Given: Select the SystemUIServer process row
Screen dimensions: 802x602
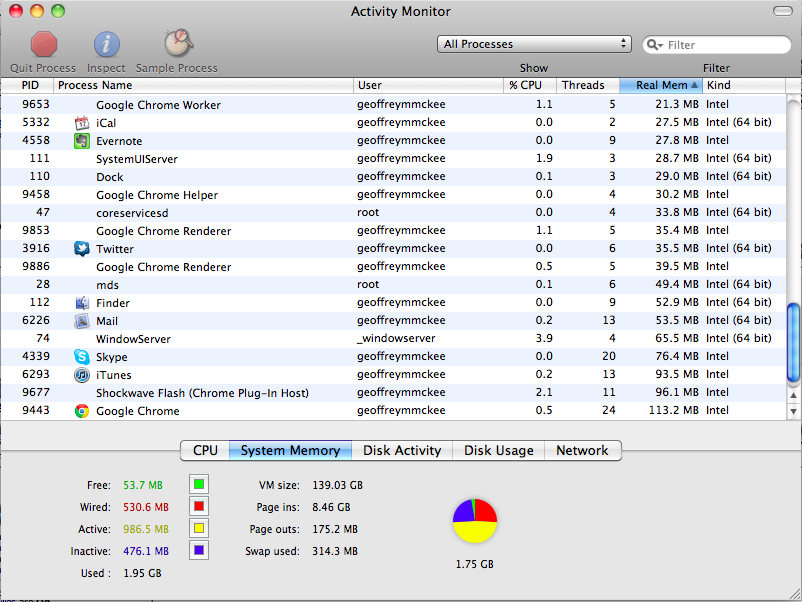Looking at the screenshot, I should click(x=393, y=159).
